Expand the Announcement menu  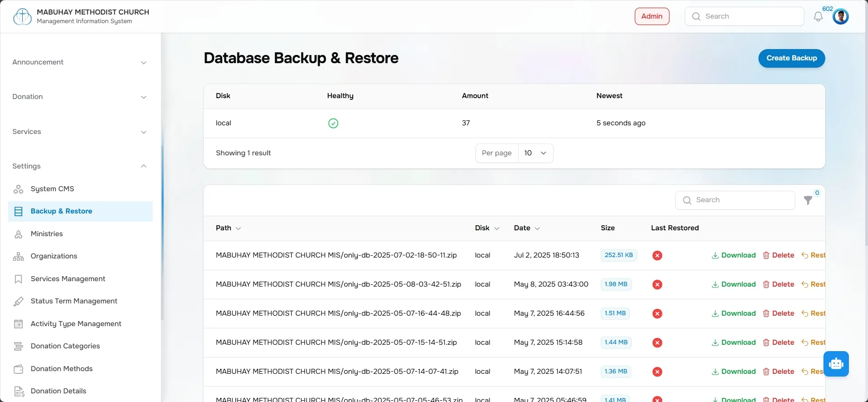click(x=80, y=62)
